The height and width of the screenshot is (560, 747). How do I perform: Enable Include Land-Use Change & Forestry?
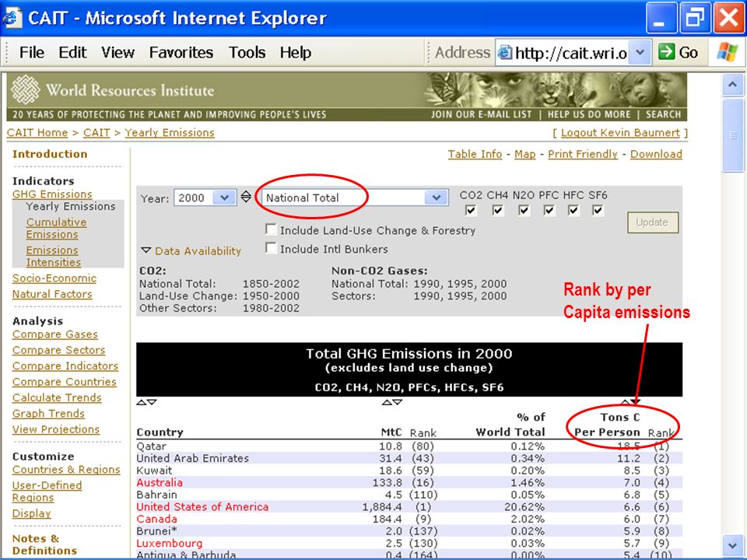(x=271, y=229)
